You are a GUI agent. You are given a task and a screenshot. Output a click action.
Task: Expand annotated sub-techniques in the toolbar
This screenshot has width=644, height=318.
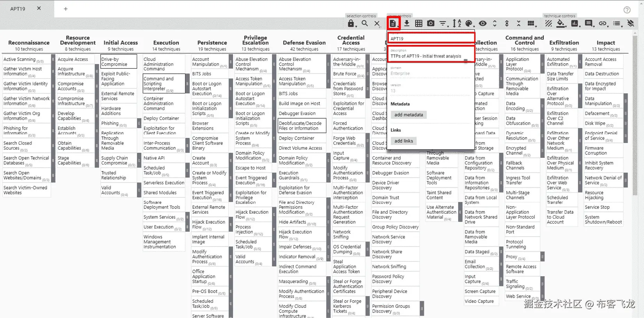(x=507, y=23)
